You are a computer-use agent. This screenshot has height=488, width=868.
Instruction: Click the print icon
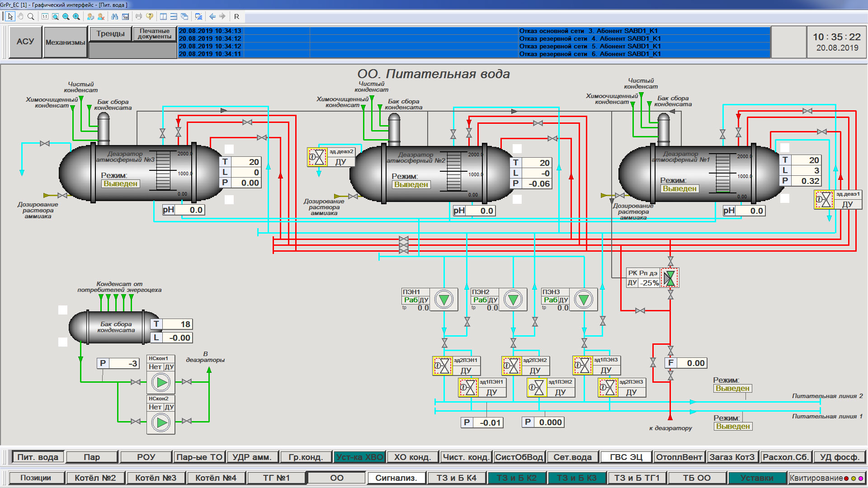tap(139, 17)
